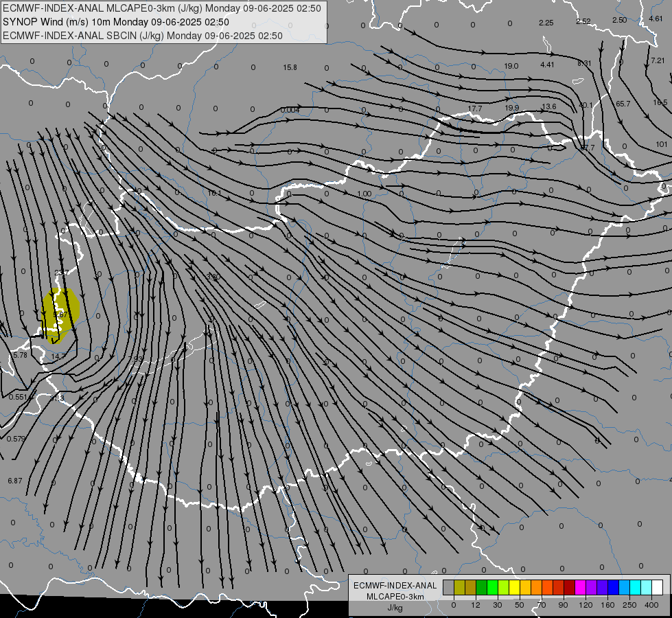672x618 pixels.
Task: Click the map value 15.8
Action: point(290,67)
